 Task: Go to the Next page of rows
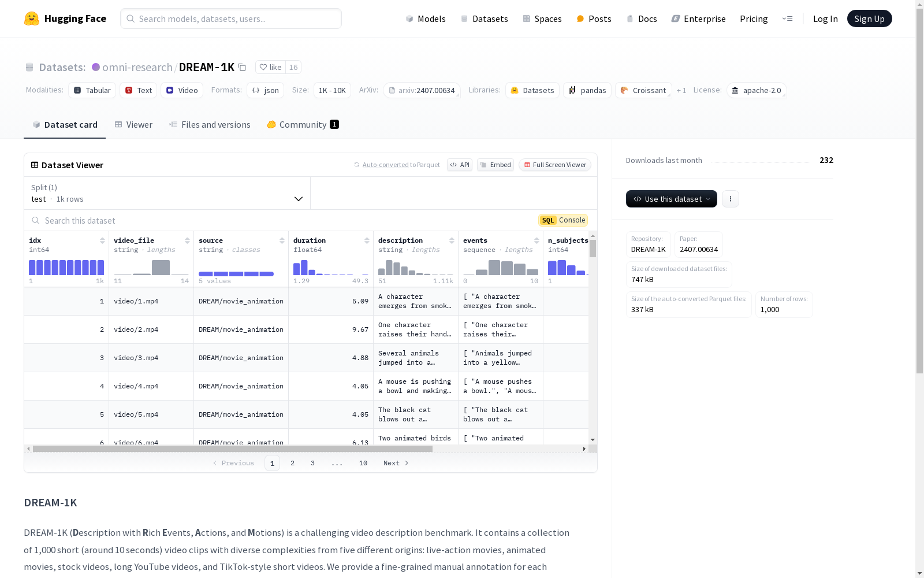pos(396,463)
